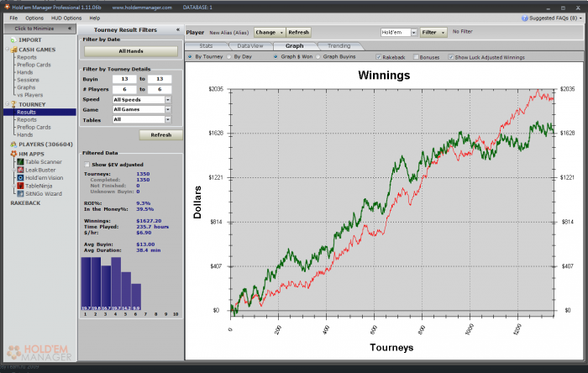Enable the Bonuses checkbox

click(x=416, y=57)
